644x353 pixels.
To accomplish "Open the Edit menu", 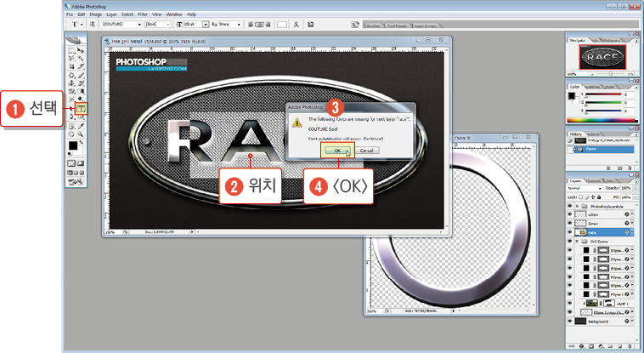I will point(82,14).
